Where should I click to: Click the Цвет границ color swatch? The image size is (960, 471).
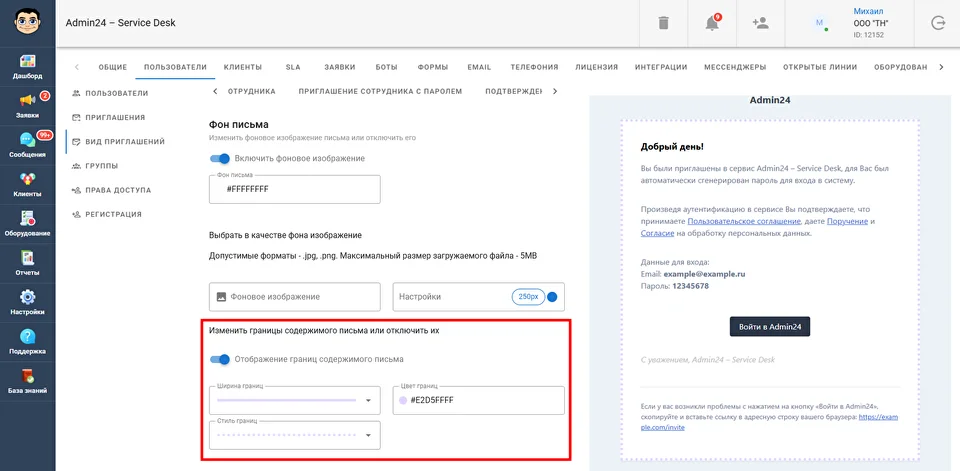403,401
